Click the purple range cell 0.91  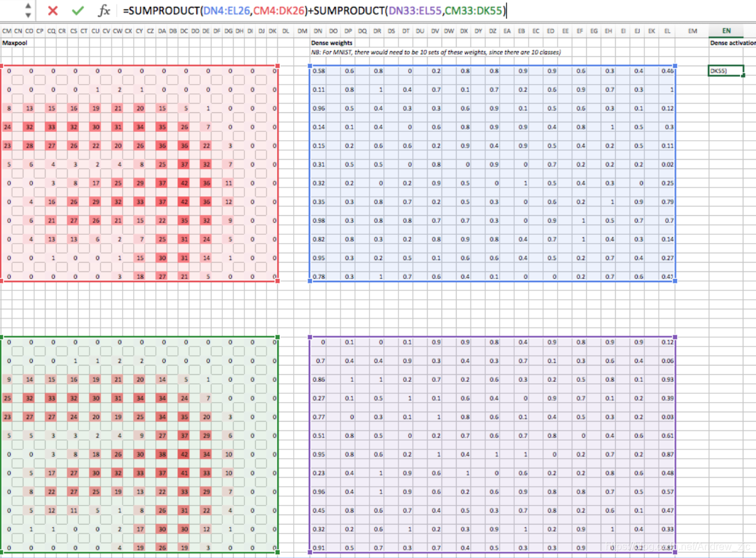point(318,548)
